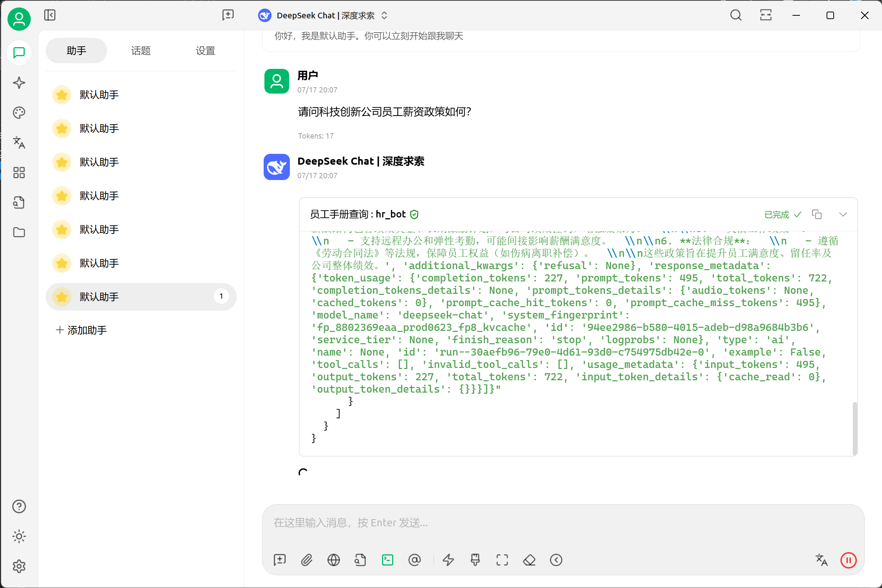Open the help documentation icon
882x588 pixels.
tap(19, 507)
